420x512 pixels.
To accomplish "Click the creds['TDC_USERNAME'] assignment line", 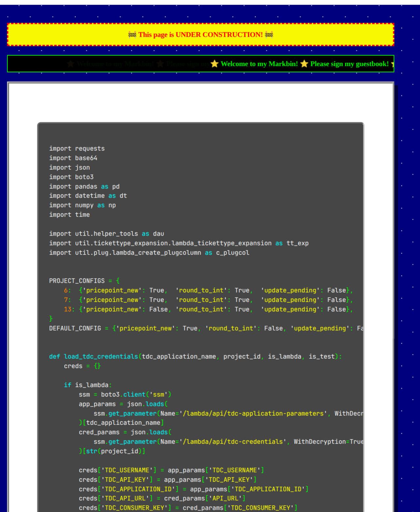I will [172, 470].
